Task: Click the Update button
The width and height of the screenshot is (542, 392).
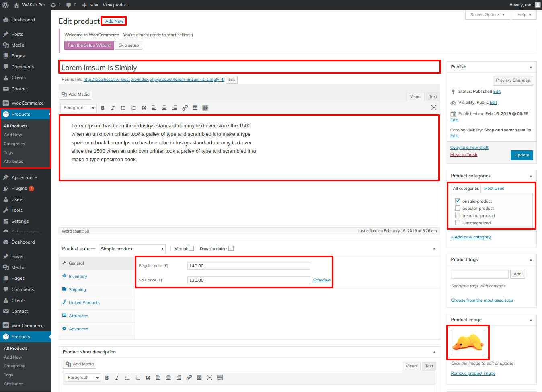Action: coord(521,155)
